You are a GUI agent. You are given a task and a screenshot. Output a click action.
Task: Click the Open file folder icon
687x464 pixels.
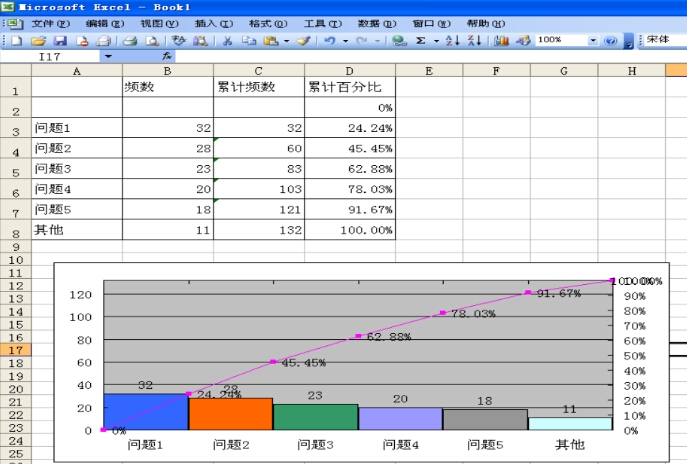pos(38,41)
